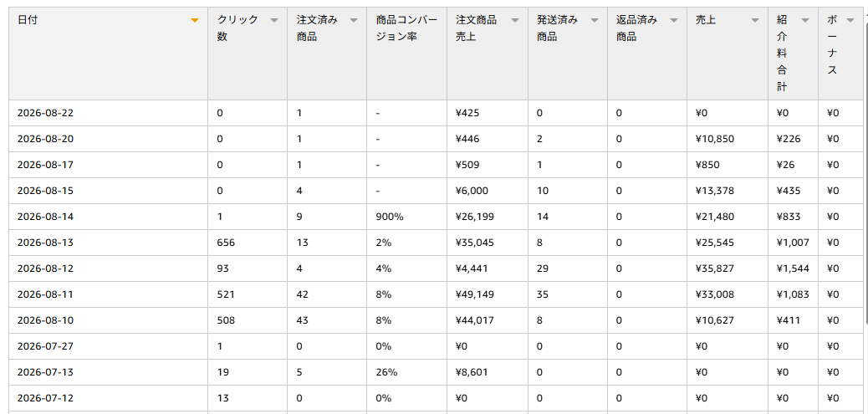Click sales value ¥25,545

coord(715,243)
